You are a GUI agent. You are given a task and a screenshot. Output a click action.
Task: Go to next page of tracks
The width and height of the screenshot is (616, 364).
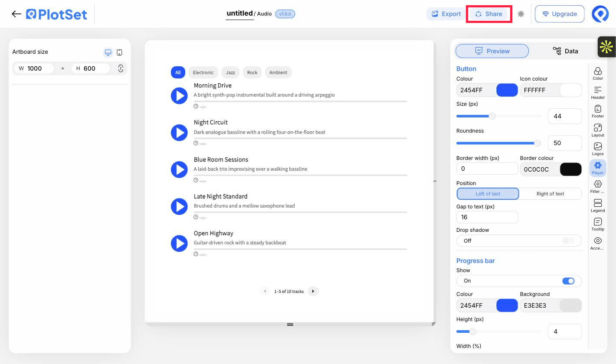pos(313,291)
